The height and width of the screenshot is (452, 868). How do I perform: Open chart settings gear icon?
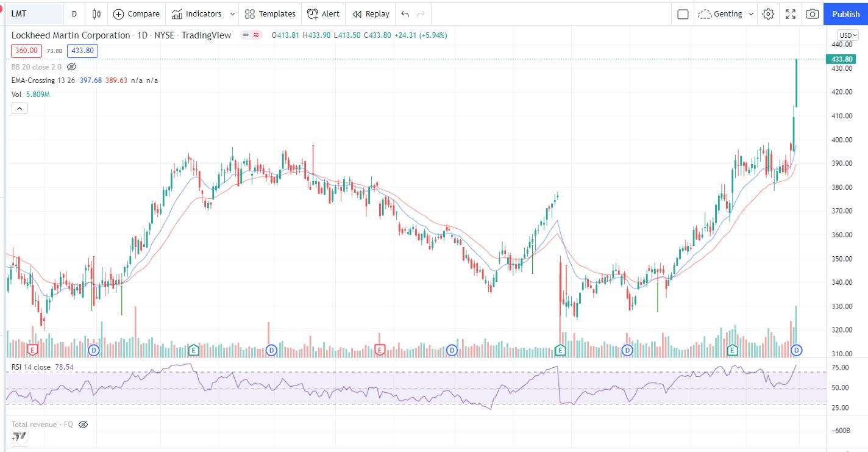click(768, 14)
